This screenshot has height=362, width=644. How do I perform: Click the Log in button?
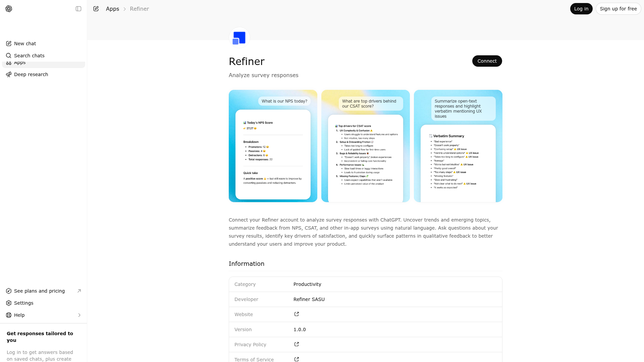[x=581, y=9]
